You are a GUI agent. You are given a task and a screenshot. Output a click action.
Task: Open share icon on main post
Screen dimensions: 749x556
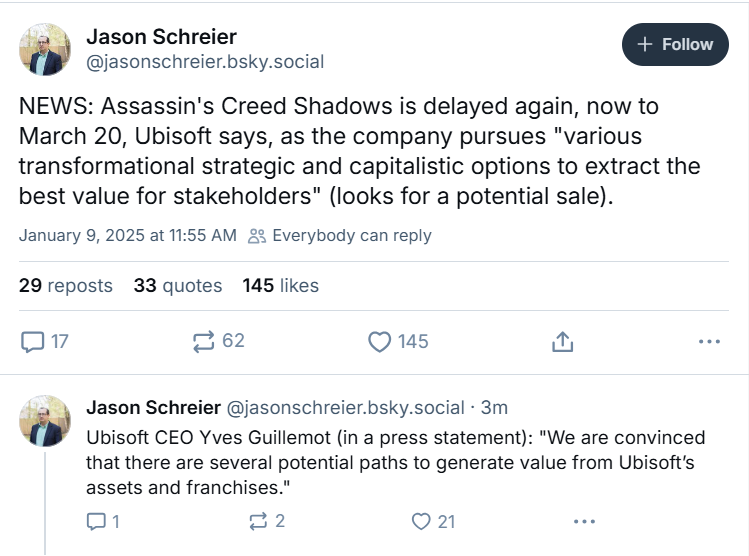click(562, 342)
